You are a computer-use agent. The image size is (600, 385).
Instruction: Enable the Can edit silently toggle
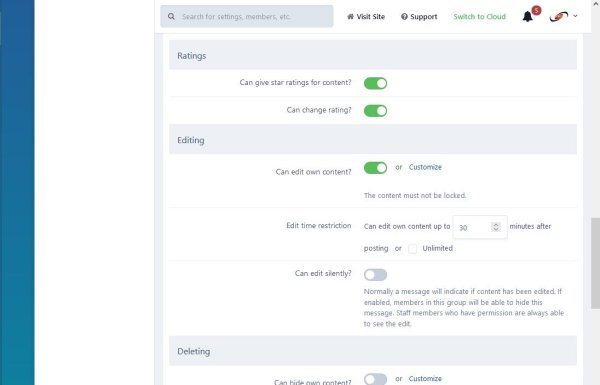coord(375,274)
